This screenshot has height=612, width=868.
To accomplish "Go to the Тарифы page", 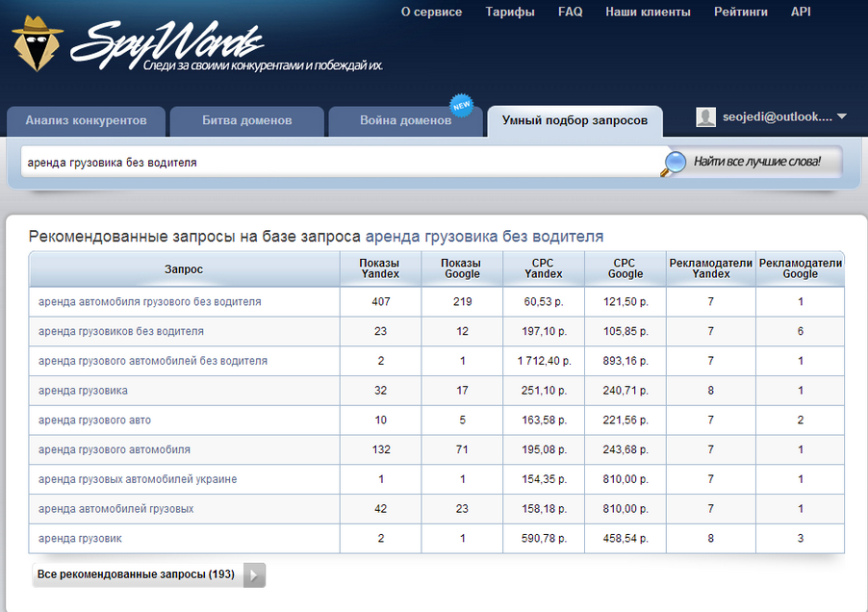I will (510, 12).
